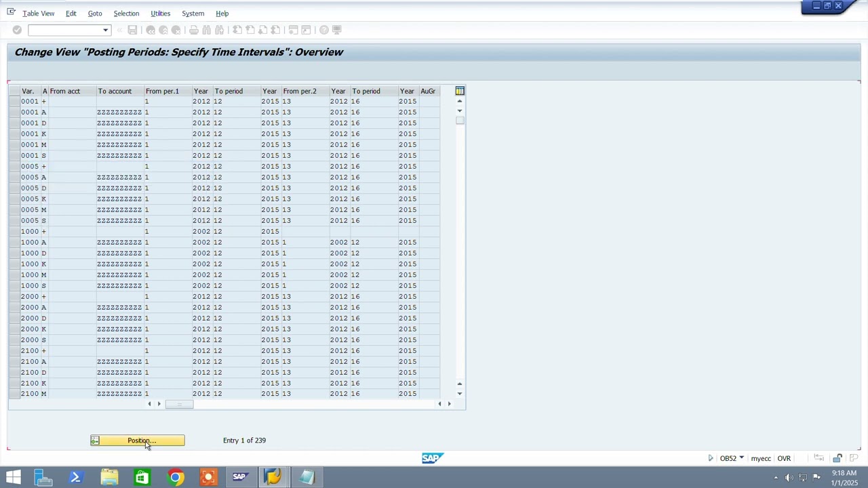868x488 pixels.
Task: Click the To account column header
Action: tap(120, 91)
